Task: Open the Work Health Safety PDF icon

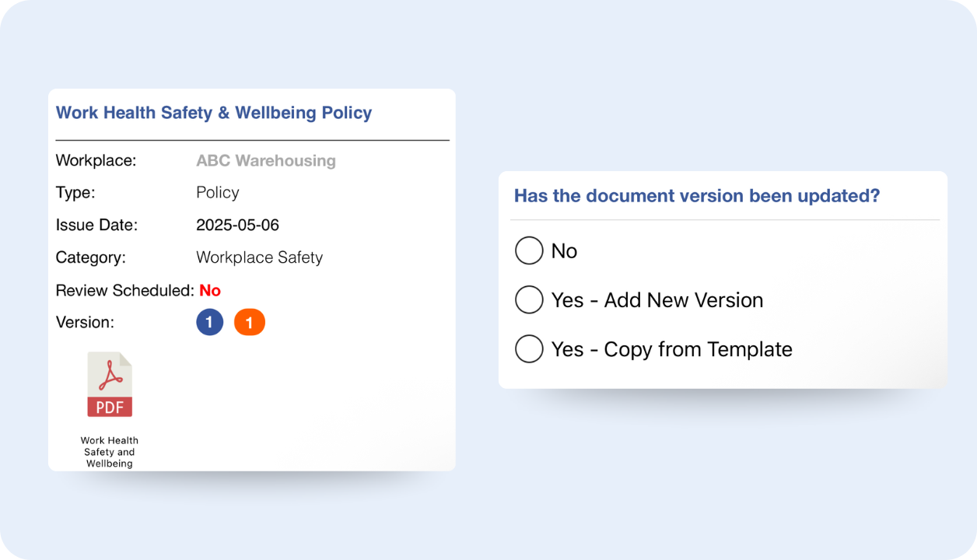Action: [x=109, y=385]
